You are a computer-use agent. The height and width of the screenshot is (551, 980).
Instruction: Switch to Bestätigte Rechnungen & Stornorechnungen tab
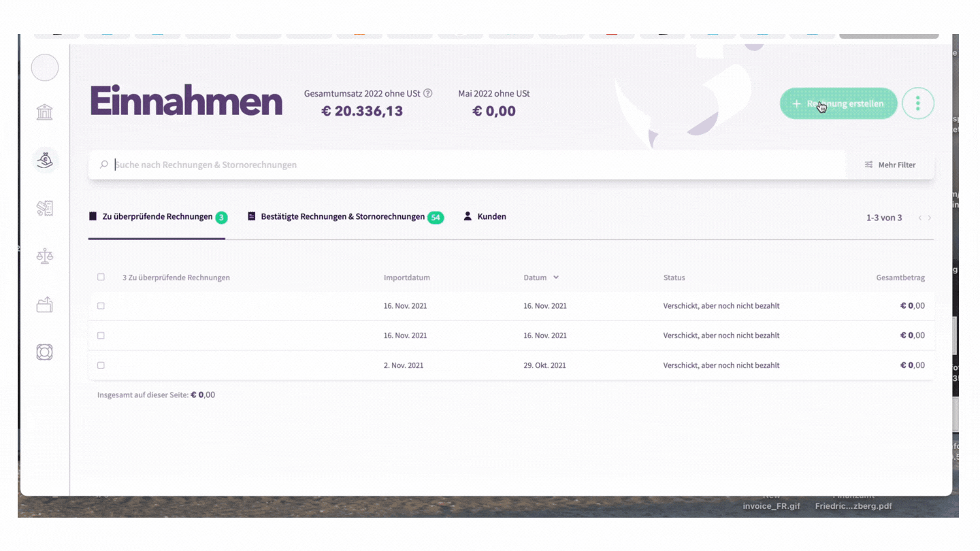(345, 217)
